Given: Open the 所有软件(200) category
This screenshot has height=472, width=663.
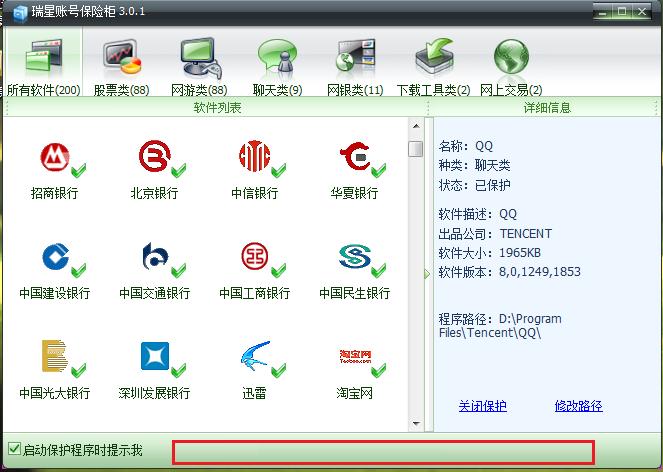Looking at the screenshot, I should (43, 63).
